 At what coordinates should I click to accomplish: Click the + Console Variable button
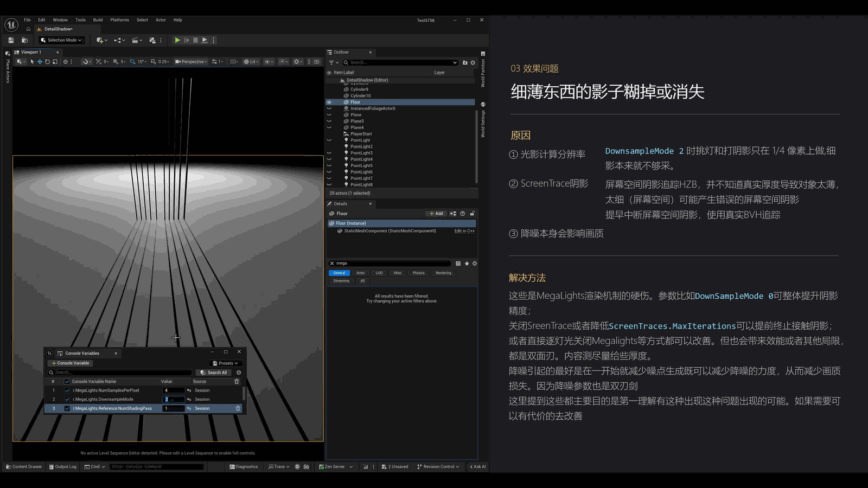point(71,363)
